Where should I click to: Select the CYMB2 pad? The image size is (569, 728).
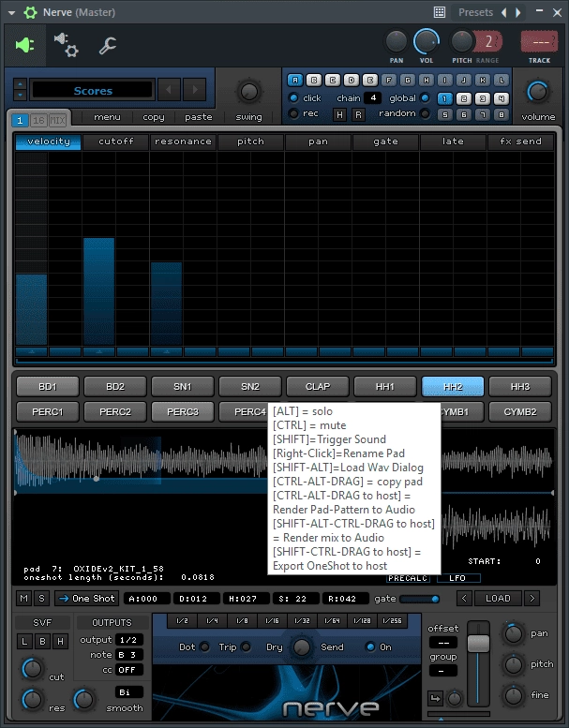(519, 411)
